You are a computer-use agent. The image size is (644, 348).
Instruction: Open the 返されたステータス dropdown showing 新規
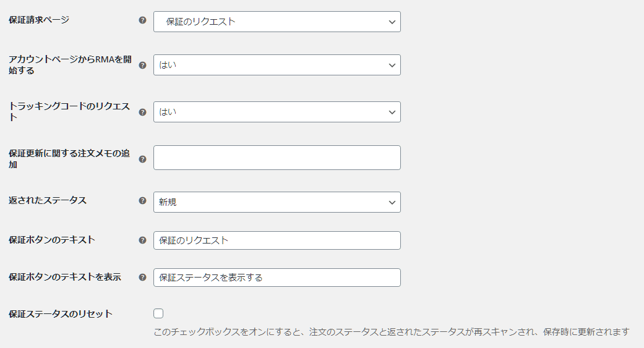[277, 202]
